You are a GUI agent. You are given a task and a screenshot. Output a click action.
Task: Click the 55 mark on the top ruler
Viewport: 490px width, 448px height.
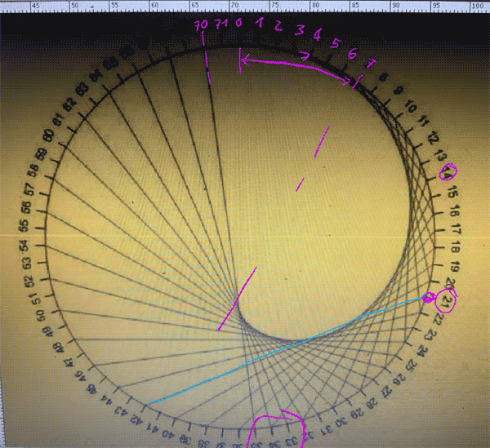[x=114, y=6]
